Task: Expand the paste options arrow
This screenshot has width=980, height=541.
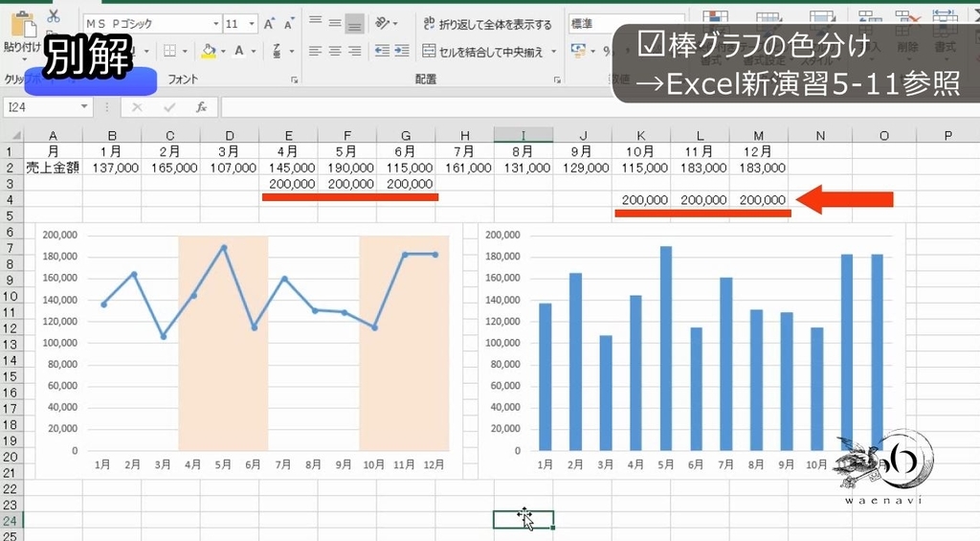Action: [24, 59]
